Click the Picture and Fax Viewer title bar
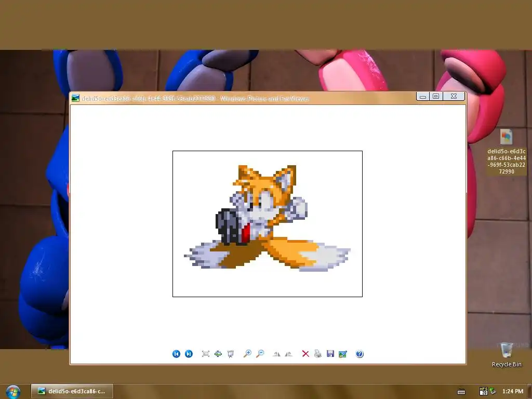532x399 pixels. [243, 98]
